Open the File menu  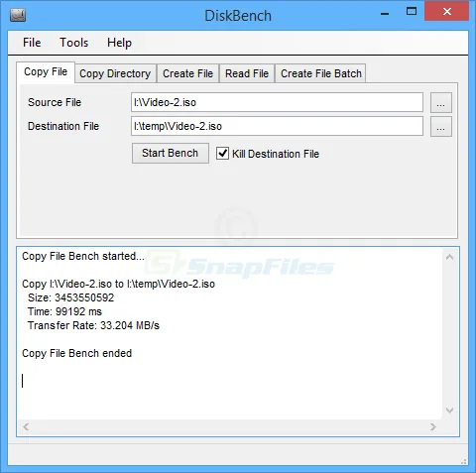[x=32, y=43]
